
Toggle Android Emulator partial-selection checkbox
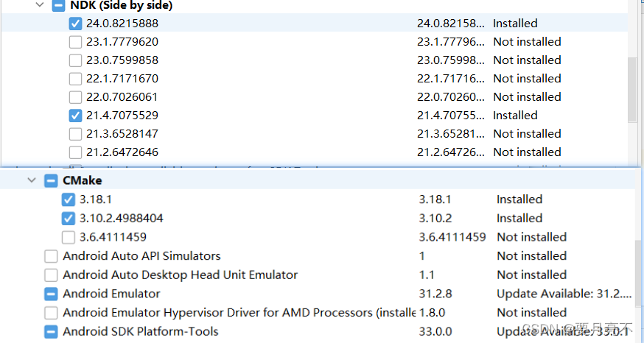tap(51, 294)
